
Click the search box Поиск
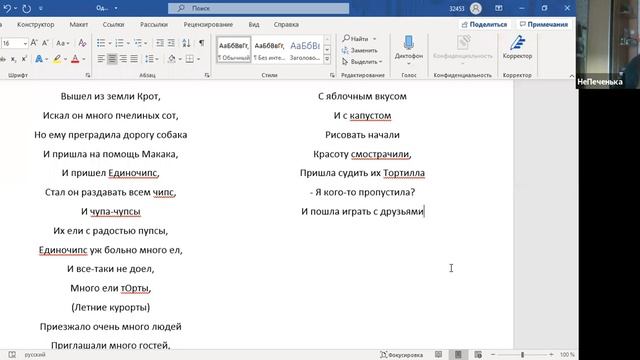click(x=258, y=8)
